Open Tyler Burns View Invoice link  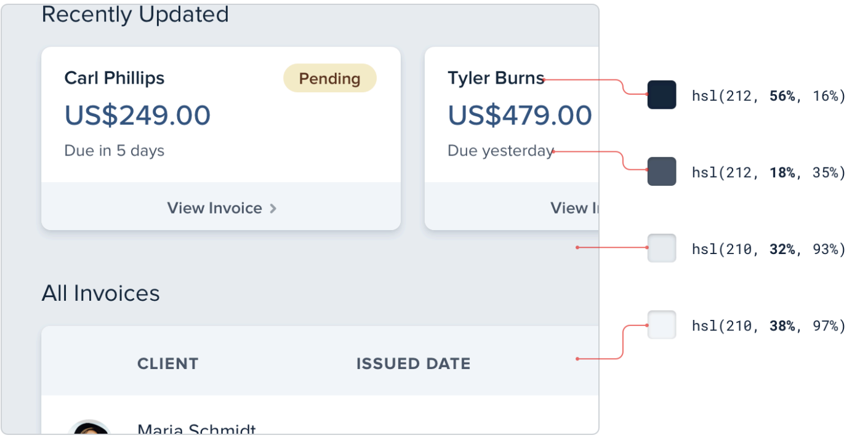[x=574, y=208]
